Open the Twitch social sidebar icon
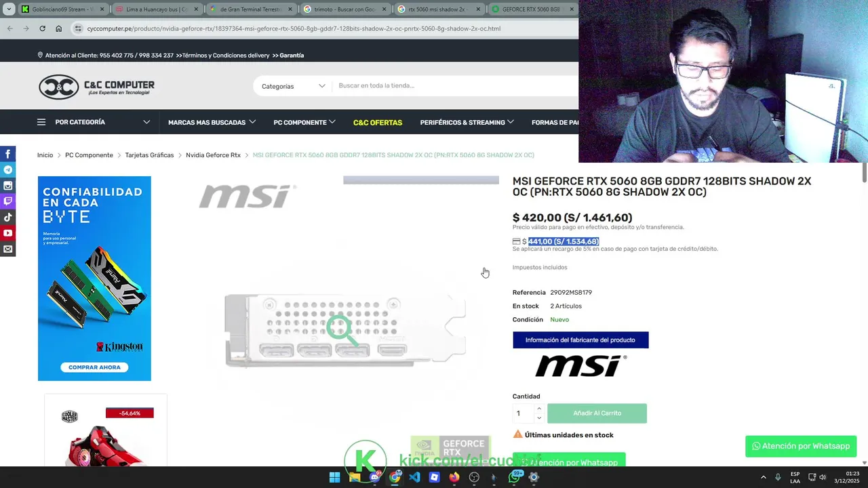Viewport: 868px width, 488px height. [x=7, y=201]
